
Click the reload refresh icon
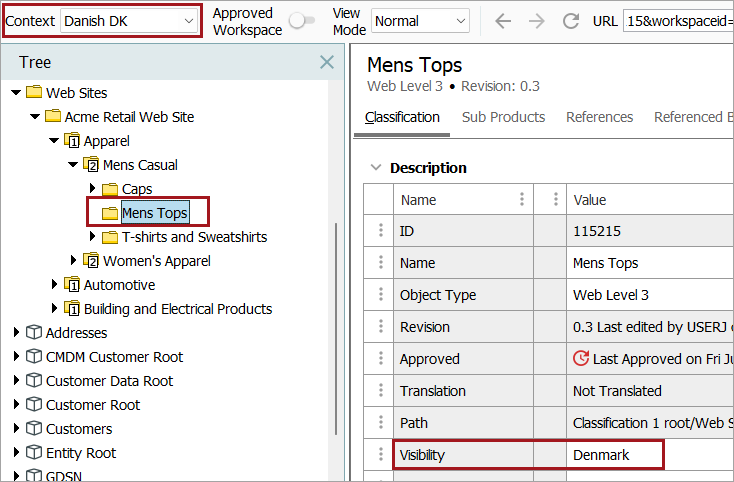(x=571, y=21)
